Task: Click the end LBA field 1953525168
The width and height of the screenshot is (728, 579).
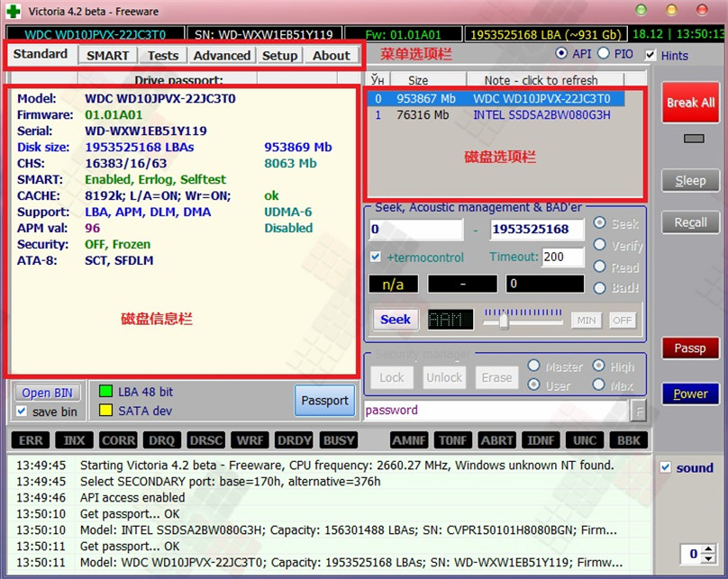Action: pyautogui.click(x=537, y=230)
